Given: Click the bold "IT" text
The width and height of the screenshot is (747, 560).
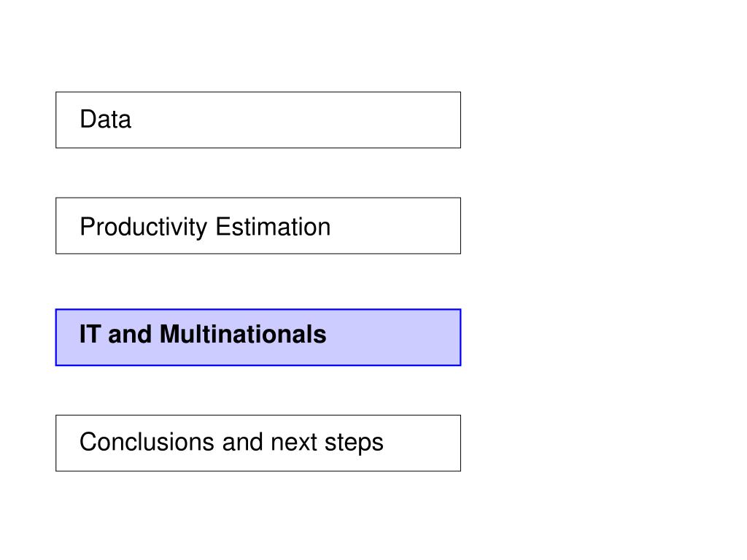Looking at the screenshot, I should tap(90, 334).
